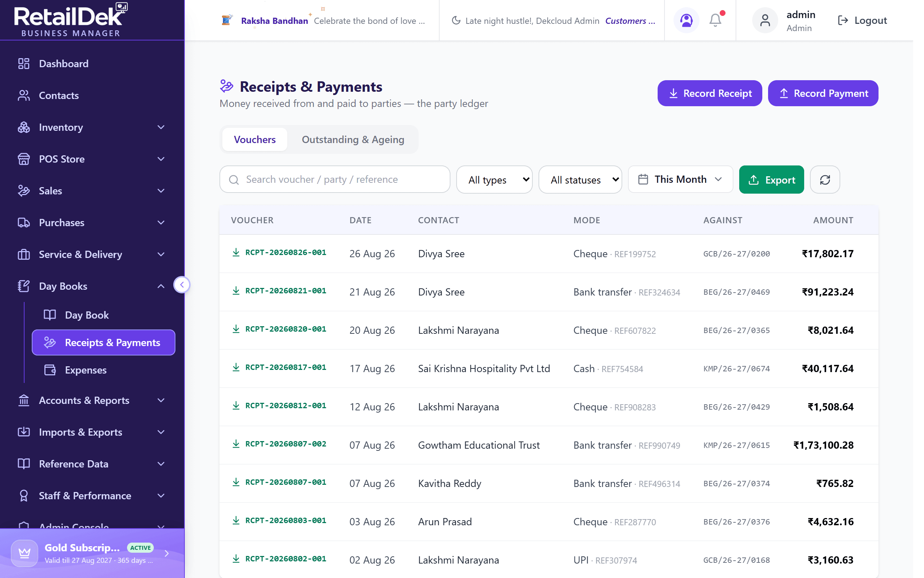Open Gold Subscription details arrow

click(166, 553)
